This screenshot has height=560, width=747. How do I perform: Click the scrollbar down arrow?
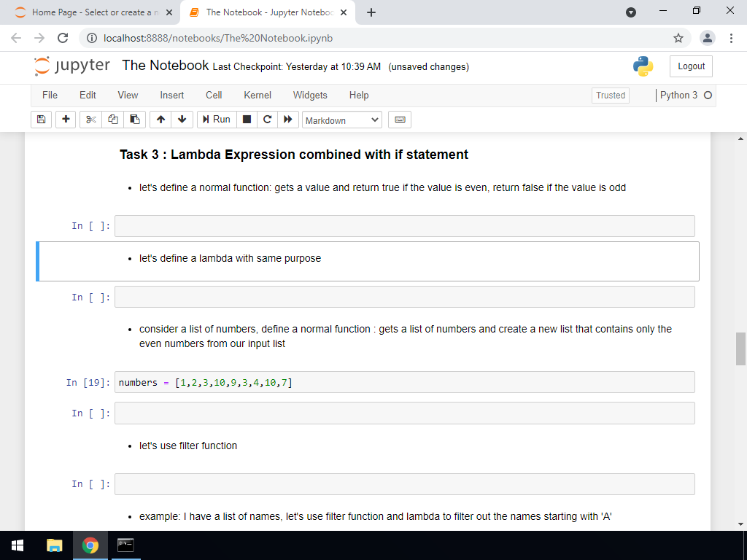pos(740,524)
